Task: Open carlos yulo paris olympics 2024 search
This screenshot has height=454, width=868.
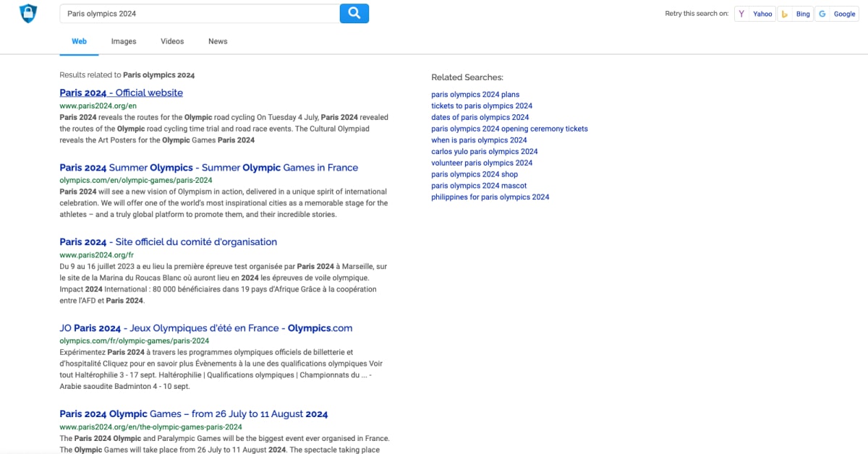Action: pos(484,151)
